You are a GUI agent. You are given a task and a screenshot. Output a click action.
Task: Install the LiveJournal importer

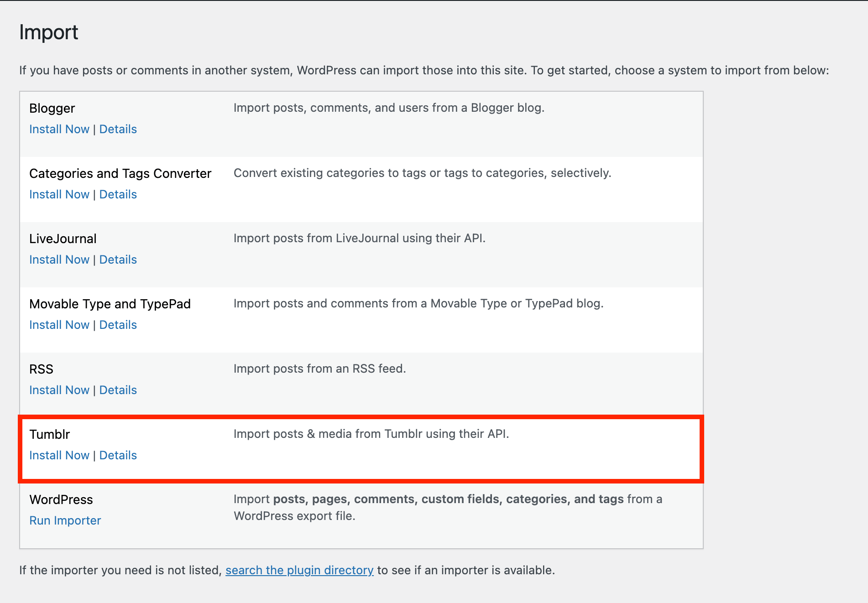coord(59,260)
